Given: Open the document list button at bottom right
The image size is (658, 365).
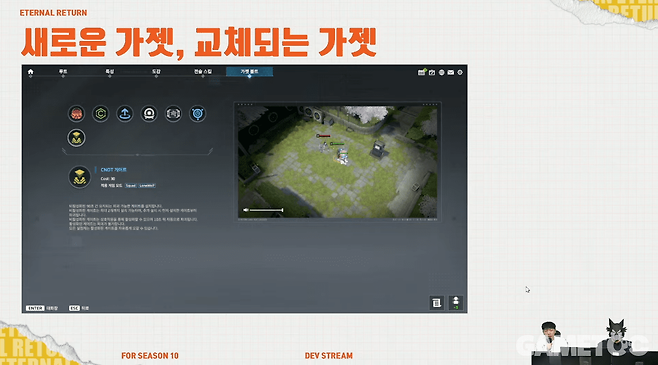Looking at the screenshot, I should click(x=436, y=302).
